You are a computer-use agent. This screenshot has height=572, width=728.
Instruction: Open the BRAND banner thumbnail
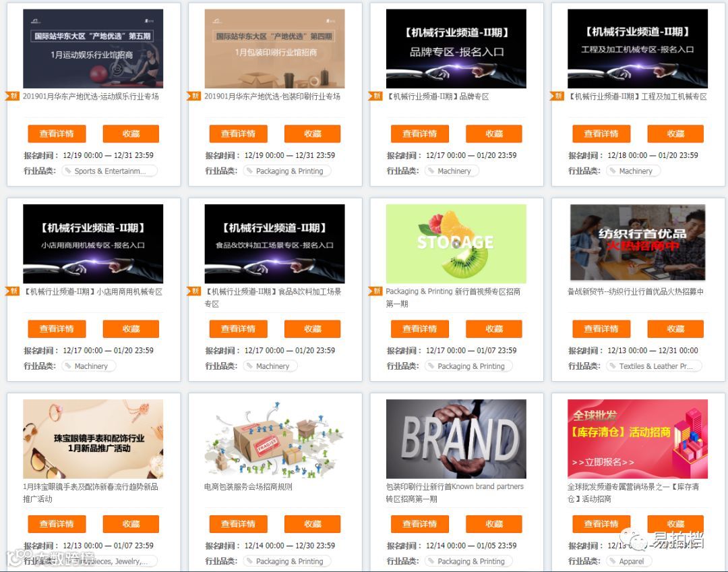456,438
